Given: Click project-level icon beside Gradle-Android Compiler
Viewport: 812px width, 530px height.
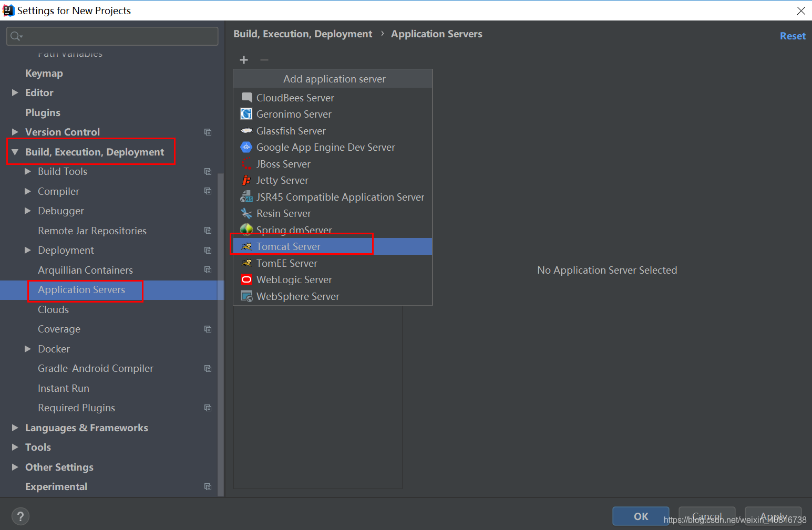Looking at the screenshot, I should pyautogui.click(x=208, y=369).
